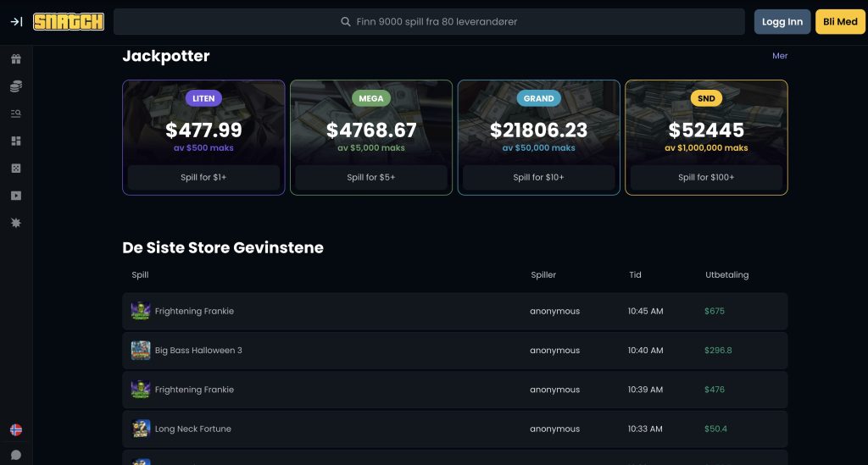Select the grid layout sidebar icon
Viewport: 868px width, 465px height.
coord(15,141)
